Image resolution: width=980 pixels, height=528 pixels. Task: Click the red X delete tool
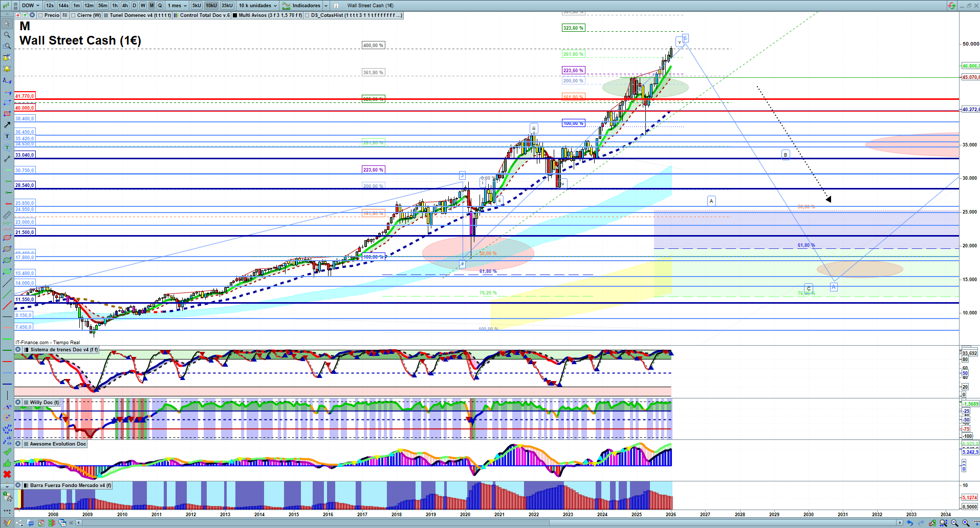click(7, 474)
